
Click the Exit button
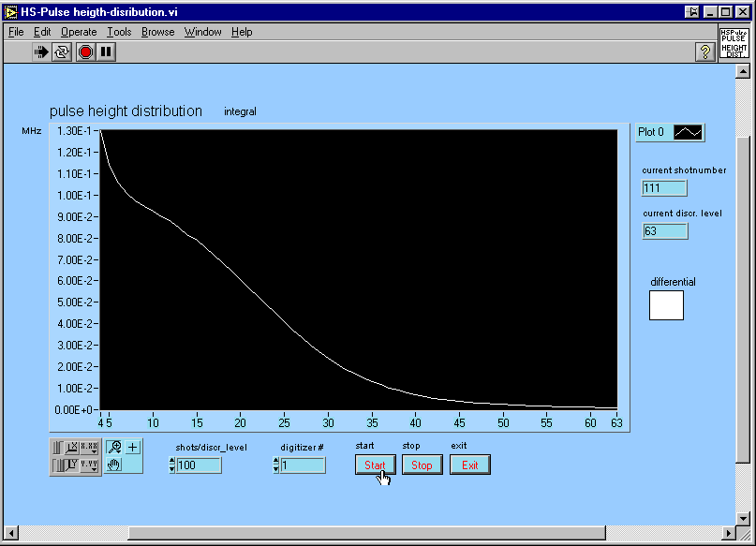click(x=470, y=465)
